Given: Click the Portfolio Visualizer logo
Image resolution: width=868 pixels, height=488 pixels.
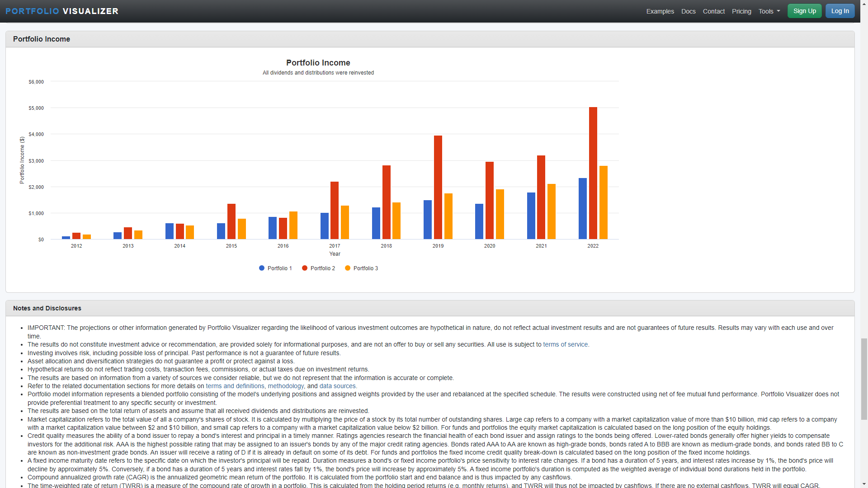Looking at the screenshot, I should click(62, 11).
